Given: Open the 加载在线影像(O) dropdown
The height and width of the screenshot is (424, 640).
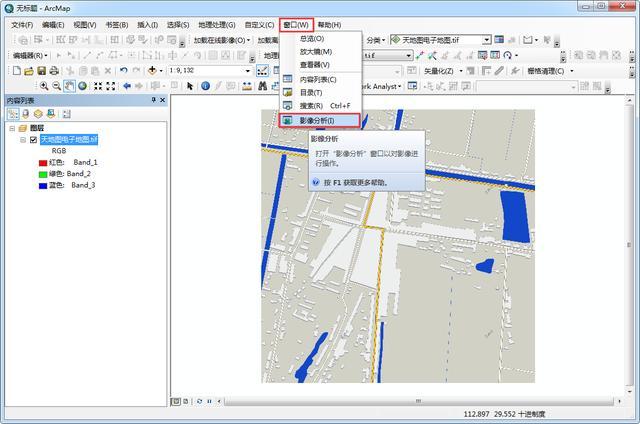Looking at the screenshot, I should (x=222, y=40).
